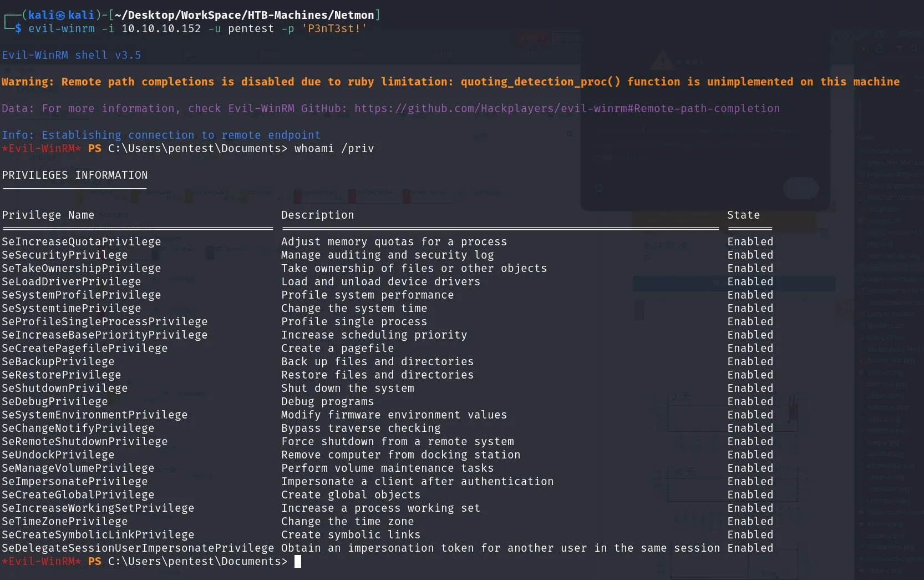Click the dollar sign shell prompt
The height and width of the screenshot is (580, 924).
pos(18,28)
